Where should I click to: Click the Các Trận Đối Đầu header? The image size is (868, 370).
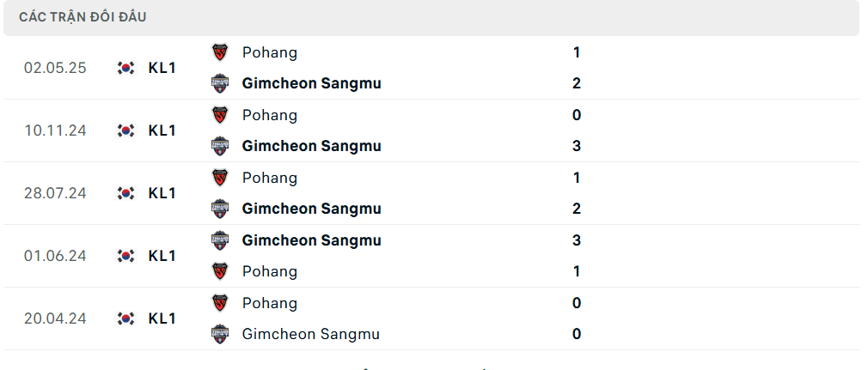(83, 17)
